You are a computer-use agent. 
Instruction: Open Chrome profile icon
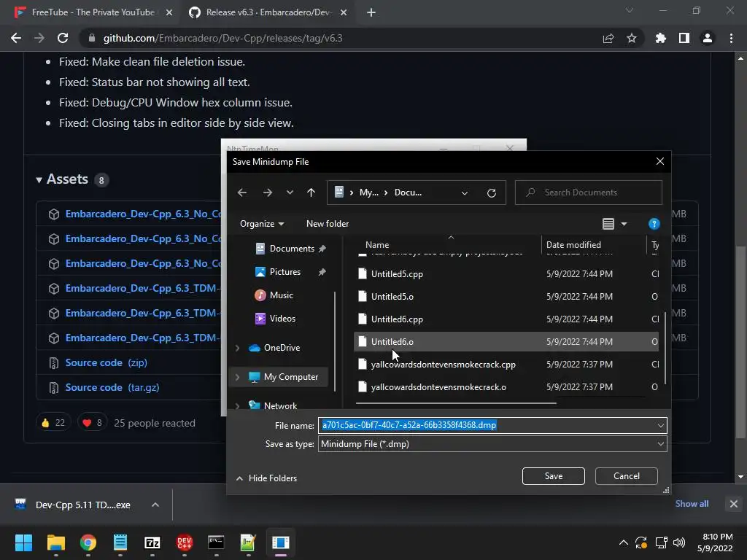708,38
